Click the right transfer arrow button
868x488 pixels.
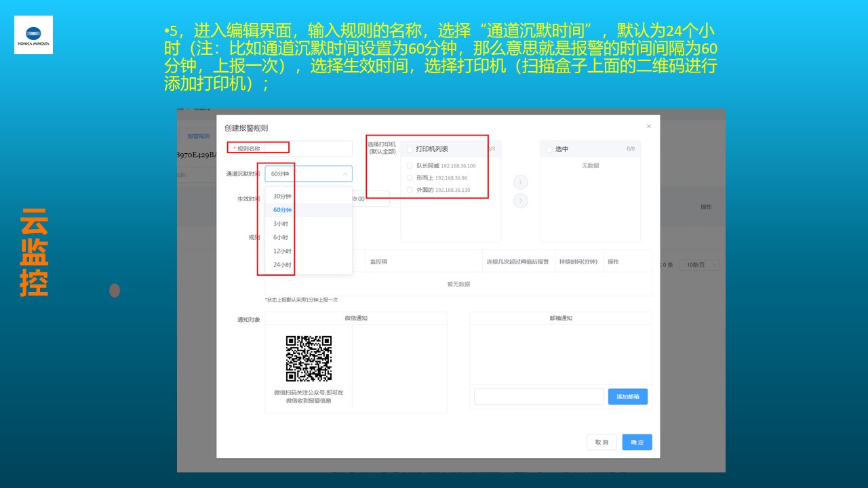tap(520, 200)
